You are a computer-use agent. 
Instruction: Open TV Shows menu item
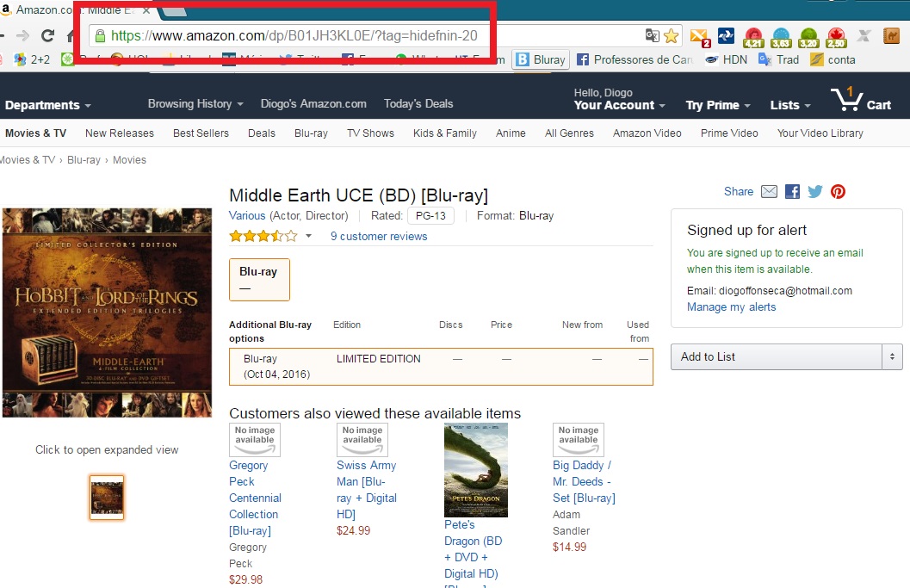coord(370,133)
